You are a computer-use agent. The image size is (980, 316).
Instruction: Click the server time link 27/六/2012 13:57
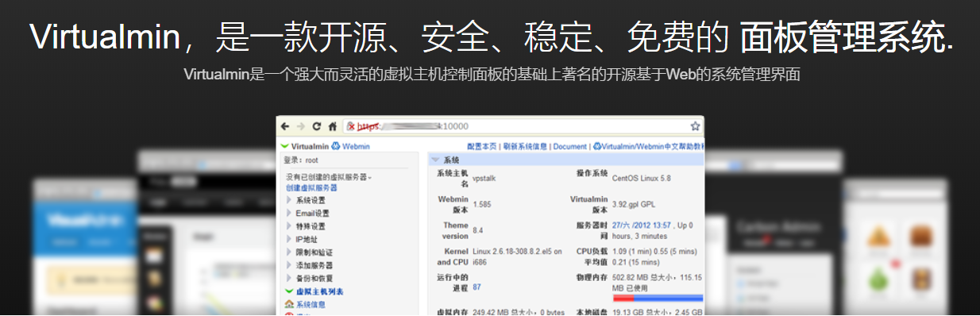[642, 225]
